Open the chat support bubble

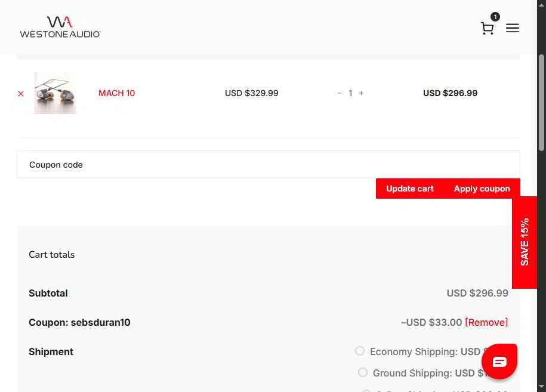(499, 362)
